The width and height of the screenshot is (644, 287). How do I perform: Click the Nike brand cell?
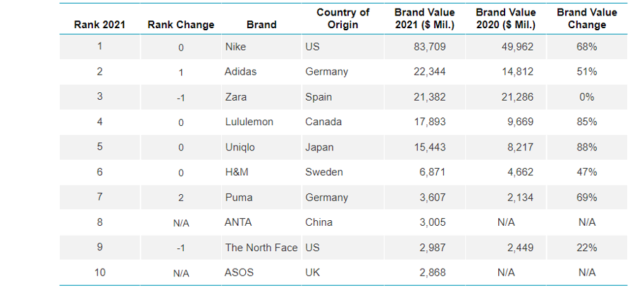pos(235,47)
